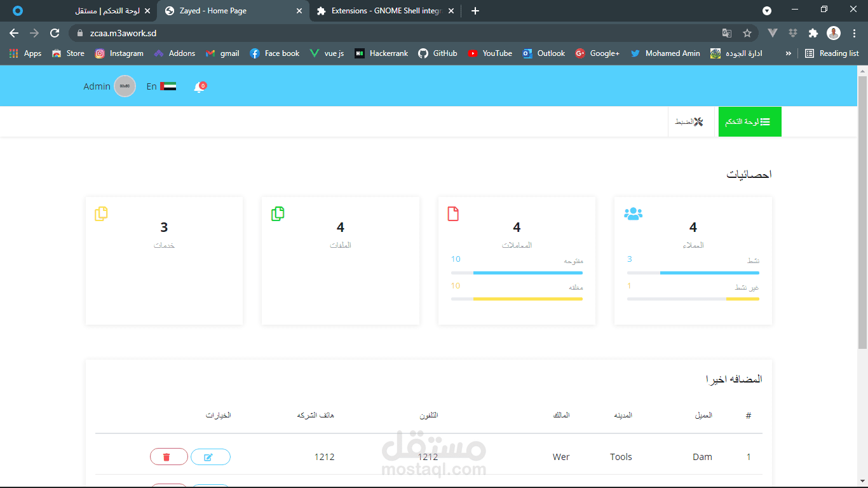The image size is (868, 488).
Task: Select the 'Dam' customer cell
Action: [x=702, y=457]
